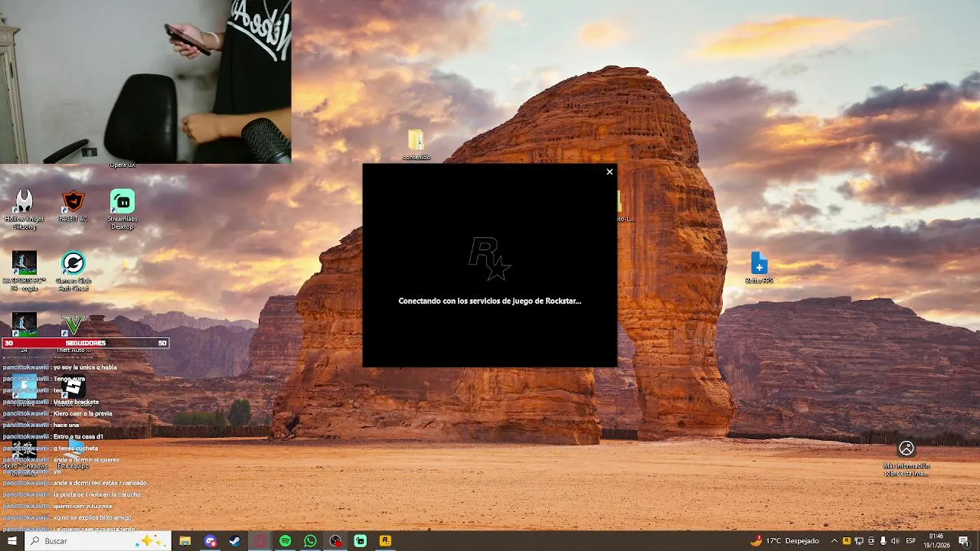980x551 pixels.
Task: Open weather widget showing 17°C Despejado
Action: pyautogui.click(x=785, y=541)
